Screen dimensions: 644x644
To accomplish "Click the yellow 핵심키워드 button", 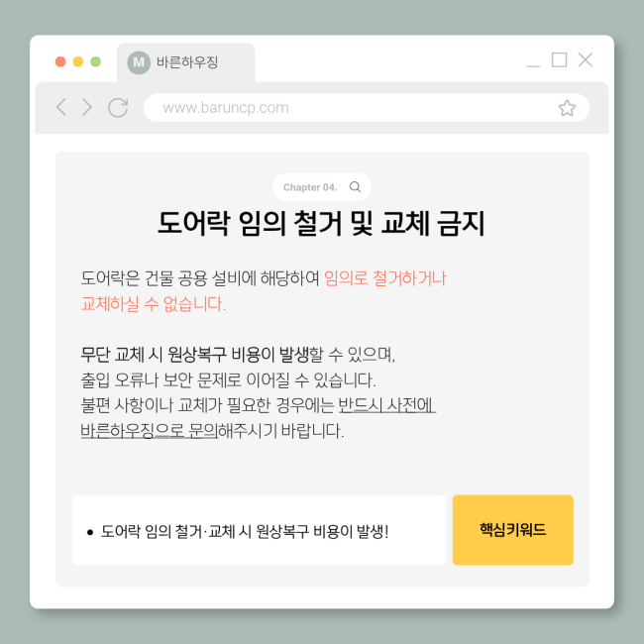I will [x=512, y=530].
